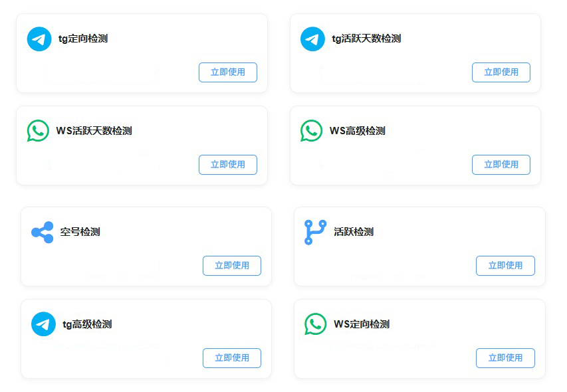Click WhatsApp icon on WS定向检测 card
The width and height of the screenshot is (567, 392).
pos(315,324)
